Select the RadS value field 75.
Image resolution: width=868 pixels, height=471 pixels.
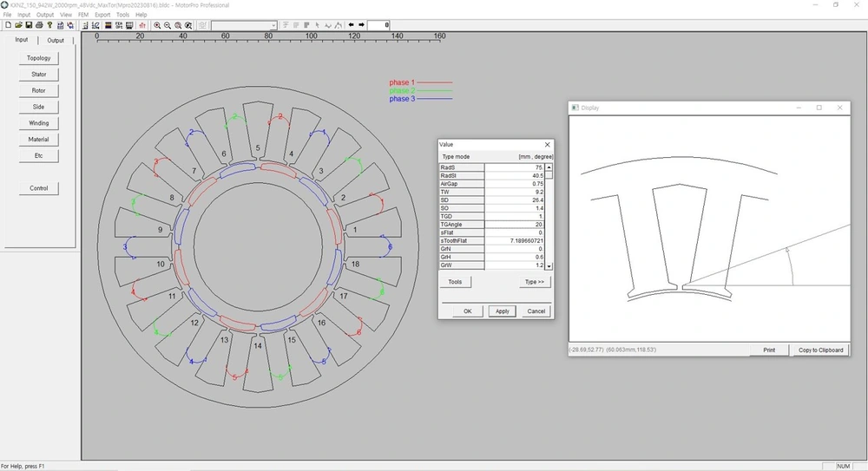[x=514, y=167]
